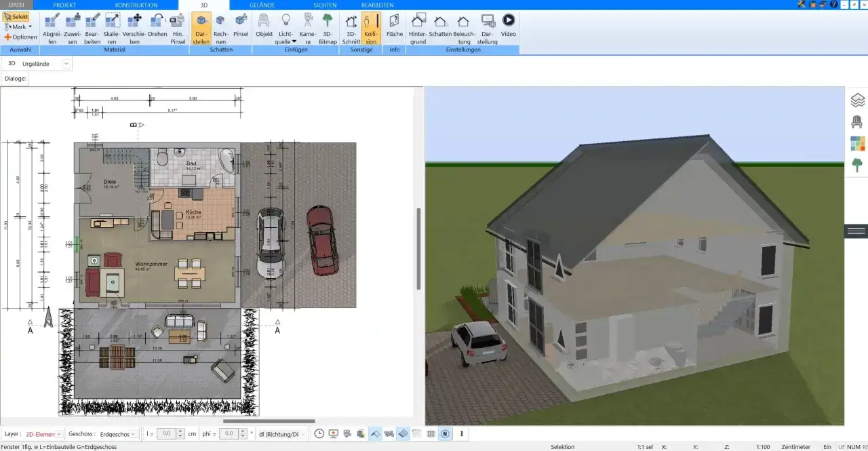The width and height of the screenshot is (868, 451).
Task: Switch to the KONSTRUKTION tab
Action: [x=136, y=5]
